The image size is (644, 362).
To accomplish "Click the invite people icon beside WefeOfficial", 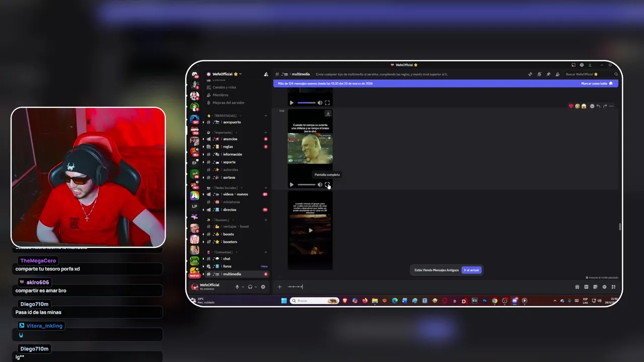I will [x=266, y=74].
